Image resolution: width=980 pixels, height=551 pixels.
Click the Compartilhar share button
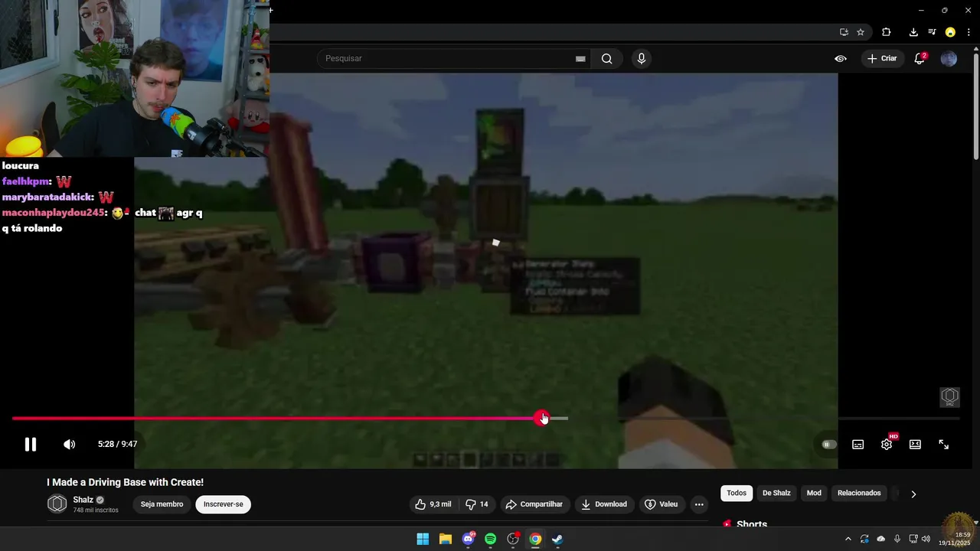tap(534, 504)
